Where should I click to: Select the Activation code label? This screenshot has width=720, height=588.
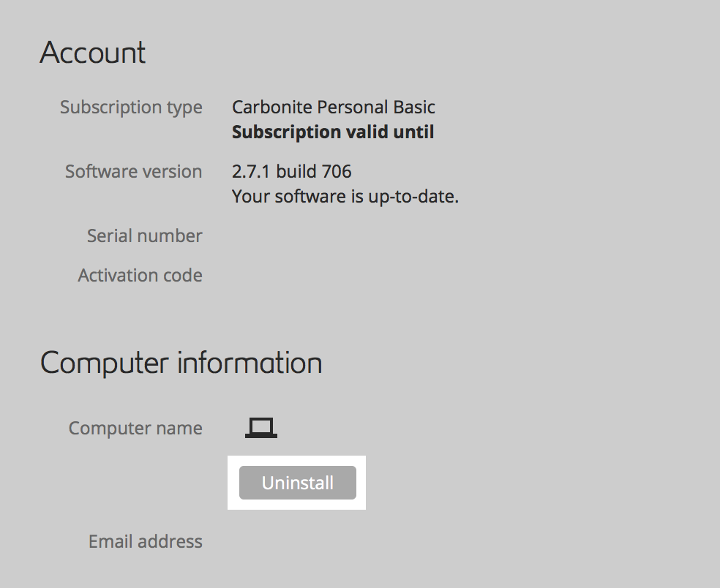coord(140,276)
